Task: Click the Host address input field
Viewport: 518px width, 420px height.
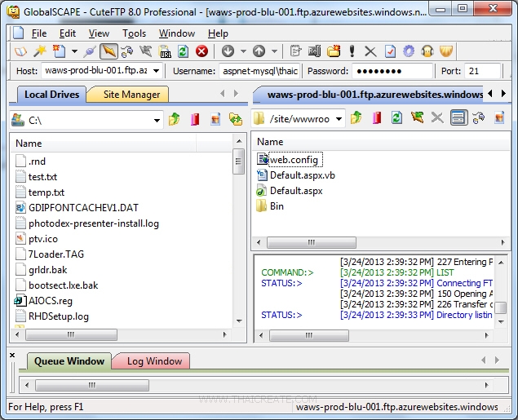Action: click(96, 71)
